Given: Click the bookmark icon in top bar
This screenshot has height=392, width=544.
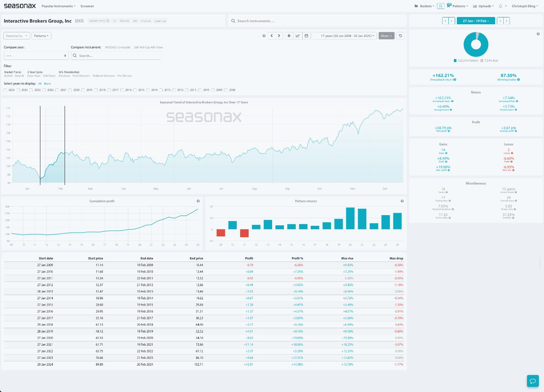Looking at the screenshot, I should [x=441, y=6].
